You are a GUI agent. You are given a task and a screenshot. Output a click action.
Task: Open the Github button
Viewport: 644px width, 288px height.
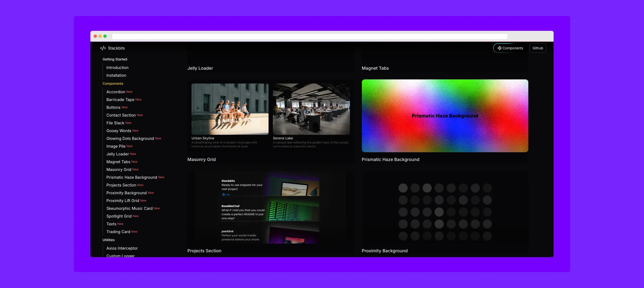[x=538, y=48]
